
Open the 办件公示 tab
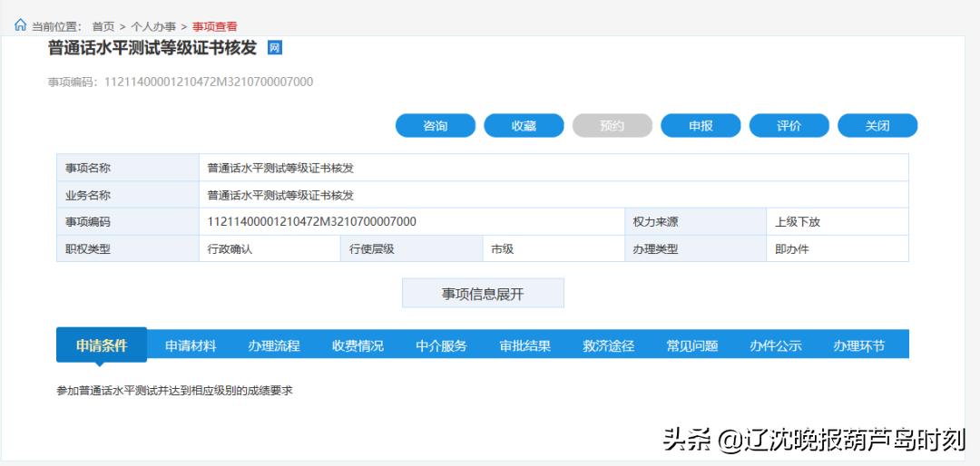click(x=776, y=345)
